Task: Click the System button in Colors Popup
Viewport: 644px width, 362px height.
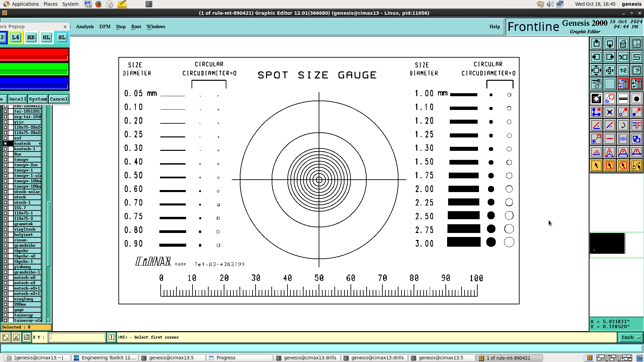Action: coord(38,99)
